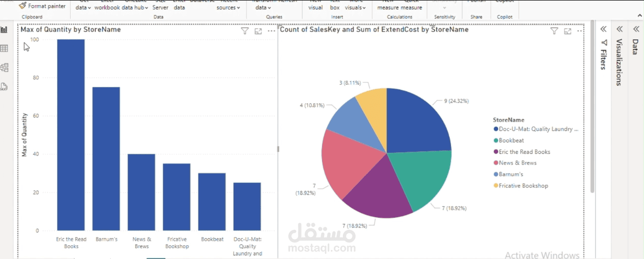Viewport: 644px width, 259px height.
Task: Click the canvas vertical scrollbar
Action: [x=592, y=107]
